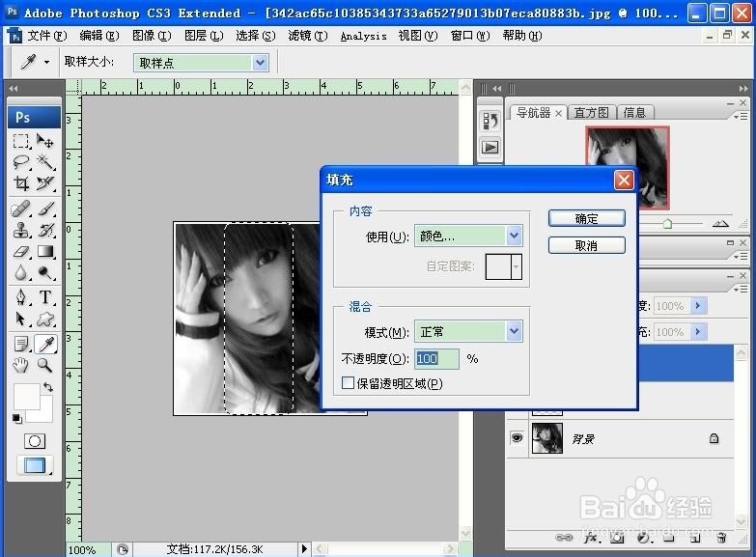Close the Fill dialog

[x=624, y=180]
